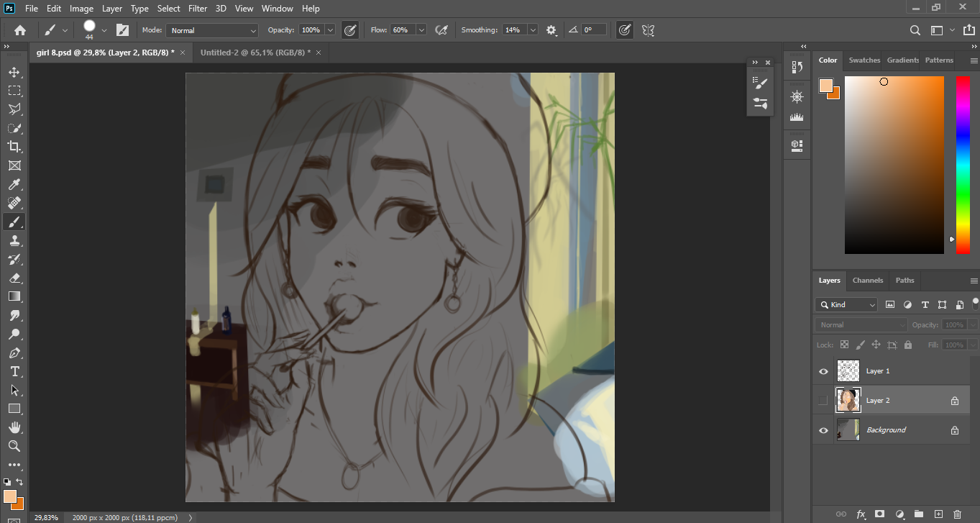Switch to the Channels tab
This screenshot has height=523, width=980.
pyautogui.click(x=868, y=281)
